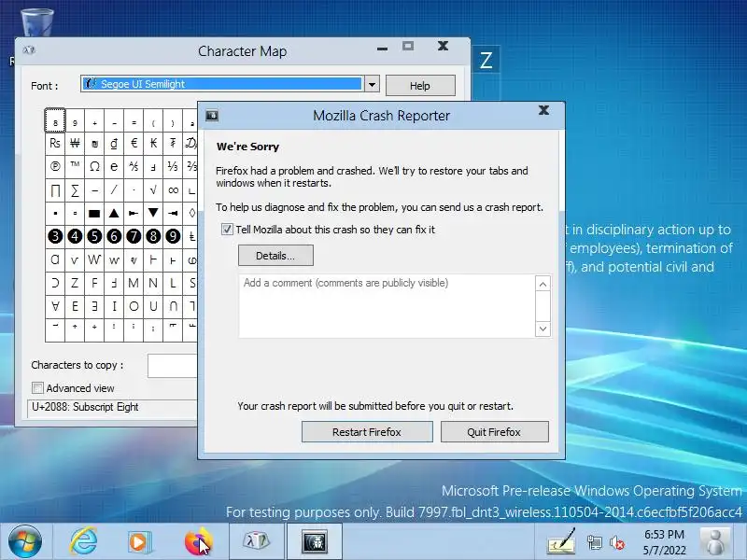Select the large W character cell

tap(94, 259)
